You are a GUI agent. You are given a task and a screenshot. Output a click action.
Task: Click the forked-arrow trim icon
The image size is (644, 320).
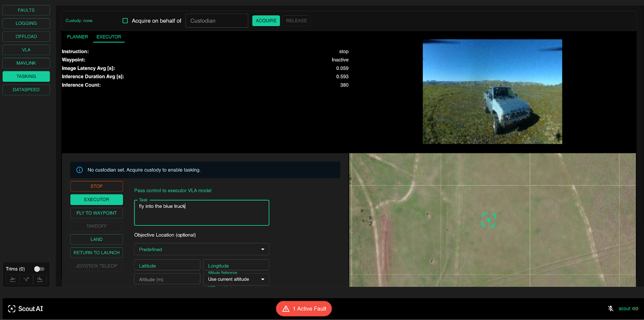[26, 279]
